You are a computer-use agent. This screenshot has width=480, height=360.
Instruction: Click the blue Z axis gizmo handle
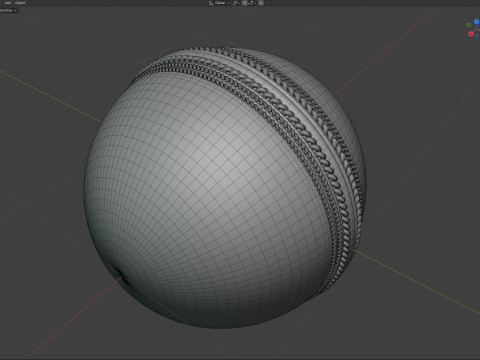click(476, 22)
